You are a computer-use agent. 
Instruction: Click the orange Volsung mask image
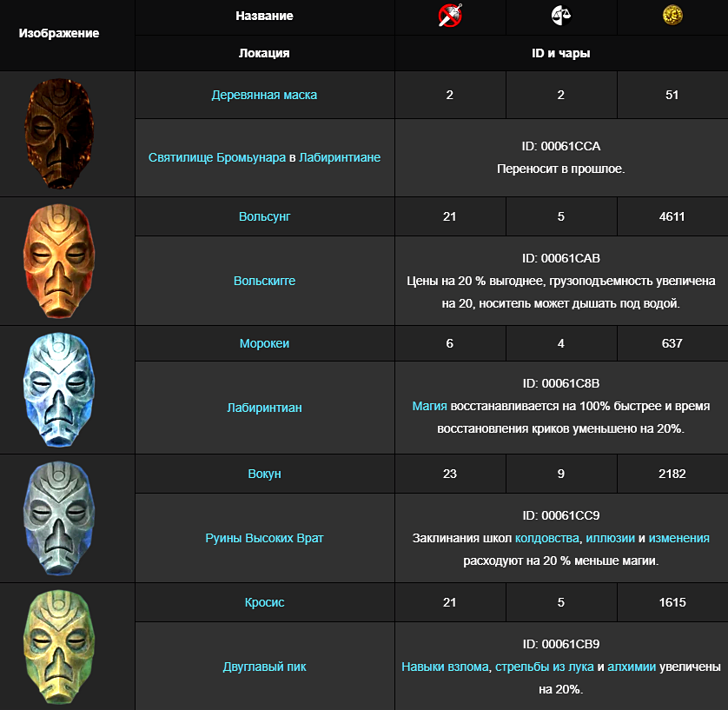coord(59,261)
